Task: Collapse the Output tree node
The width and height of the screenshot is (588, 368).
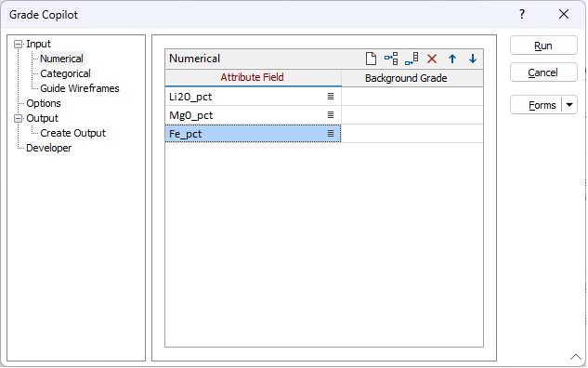Action: pyautogui.click(x=18, y=119)
